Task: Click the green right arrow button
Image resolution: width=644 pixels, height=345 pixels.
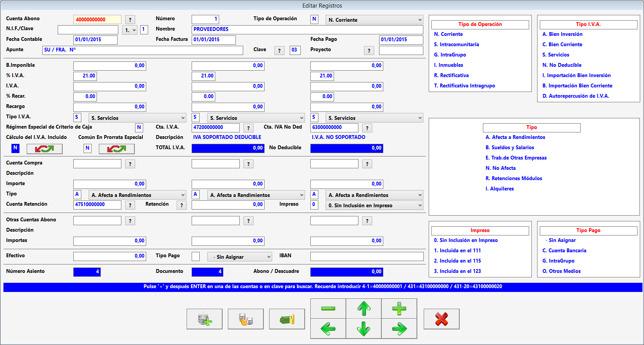Action: pos(399,329)
